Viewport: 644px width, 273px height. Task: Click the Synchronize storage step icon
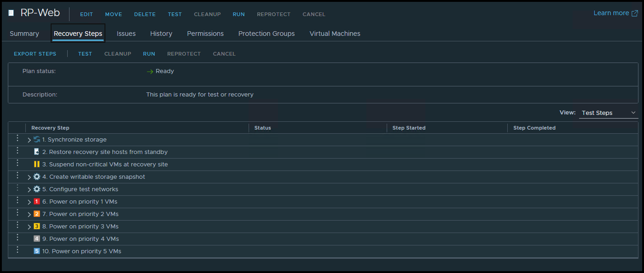coord(37,140)
